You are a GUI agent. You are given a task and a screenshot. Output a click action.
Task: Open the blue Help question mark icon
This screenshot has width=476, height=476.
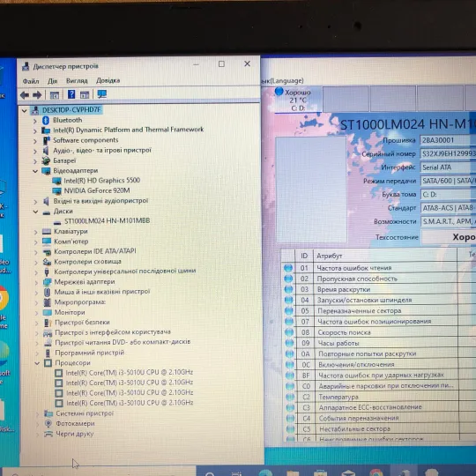click(x=71, y=94)
